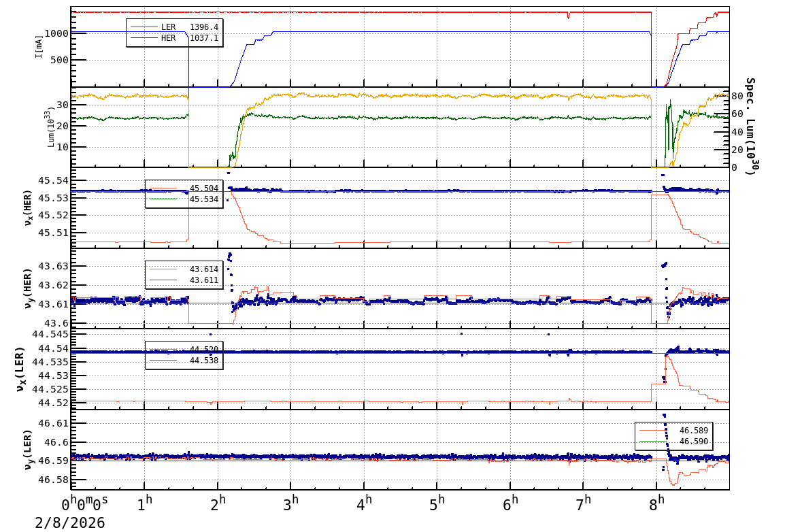Screen dimensions: 785x532
Task: Click the 0h0m0s time axis label
Action: (x=84, y=503)
